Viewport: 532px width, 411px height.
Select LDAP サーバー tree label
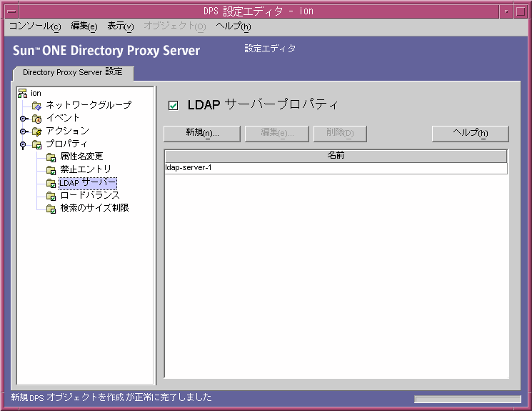coord(88,183)
